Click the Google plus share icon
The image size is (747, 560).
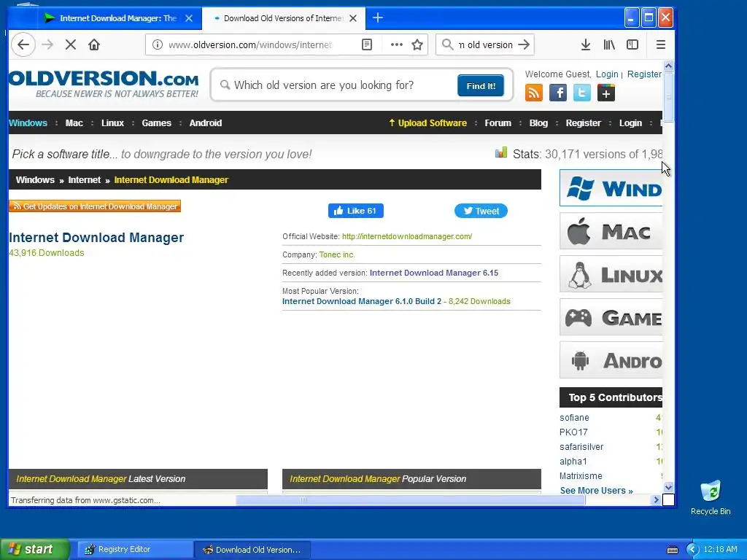(606, 93)
